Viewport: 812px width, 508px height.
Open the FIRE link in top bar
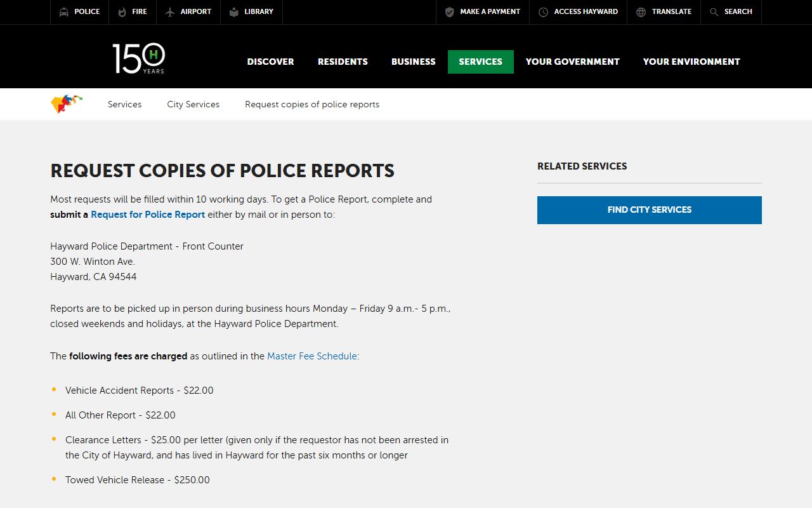(140, 11)
